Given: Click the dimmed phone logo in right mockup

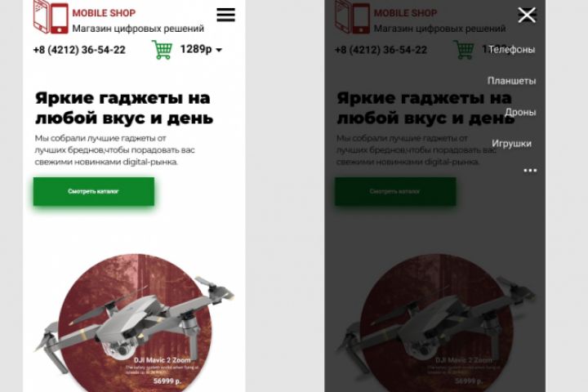Looking at the screenshot, I should [x=353, y=17].
